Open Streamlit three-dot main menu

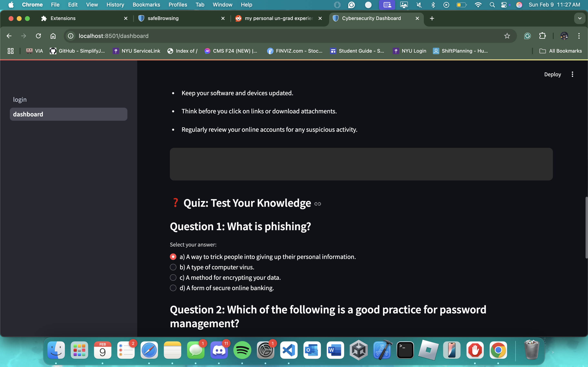572,74
